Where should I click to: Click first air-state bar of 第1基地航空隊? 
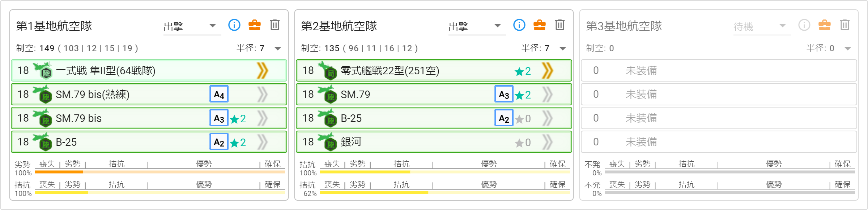point(160,172)
